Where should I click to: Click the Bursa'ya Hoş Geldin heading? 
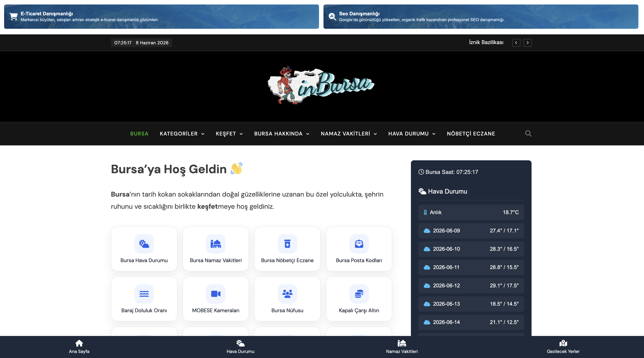click(177, 169)
